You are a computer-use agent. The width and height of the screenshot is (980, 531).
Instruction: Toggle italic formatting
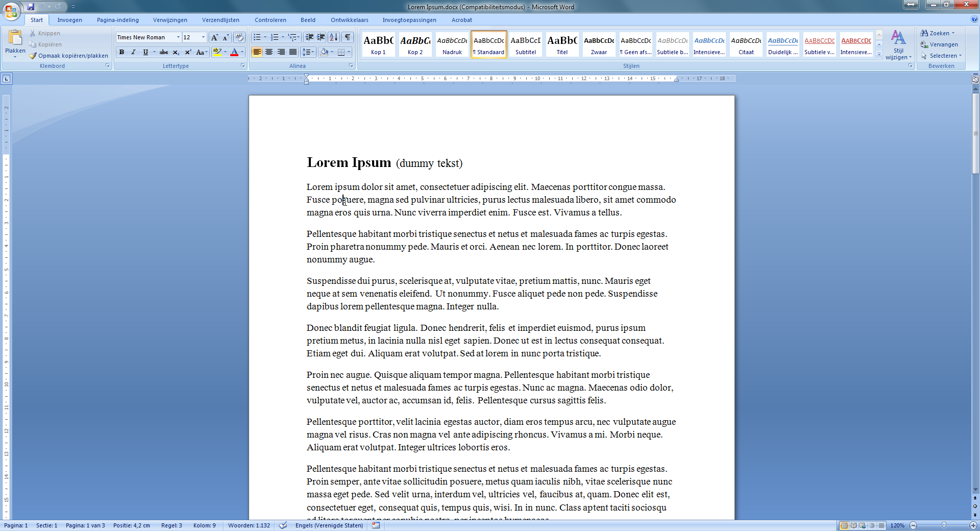[x=133, y=52]
